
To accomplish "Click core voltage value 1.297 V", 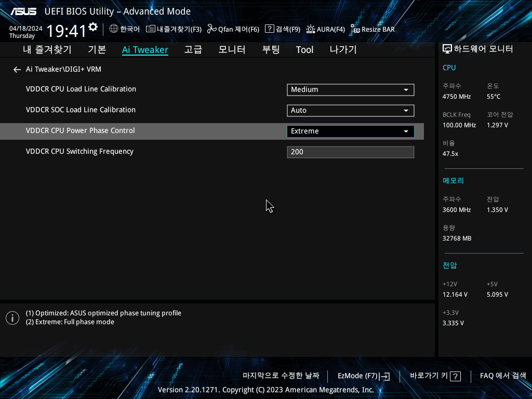I will tap(497, 125).
